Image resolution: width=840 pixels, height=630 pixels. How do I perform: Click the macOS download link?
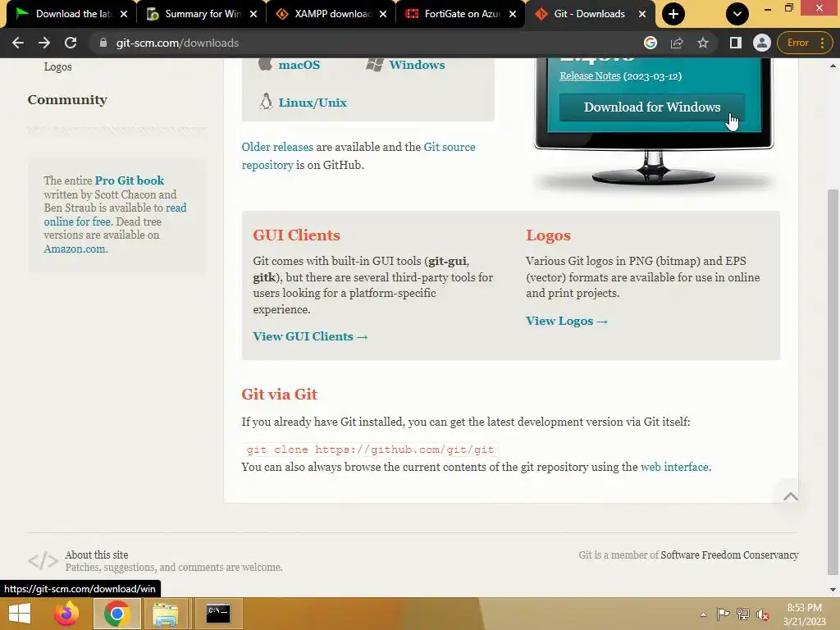click(299, 65)
